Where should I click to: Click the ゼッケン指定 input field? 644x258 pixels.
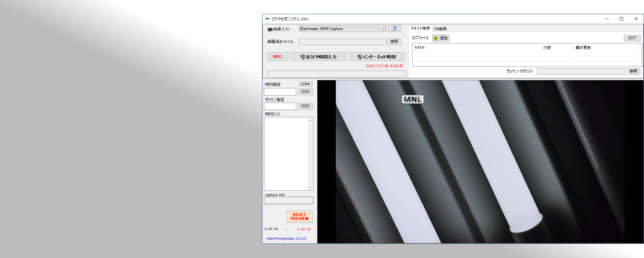coord(280,106)
